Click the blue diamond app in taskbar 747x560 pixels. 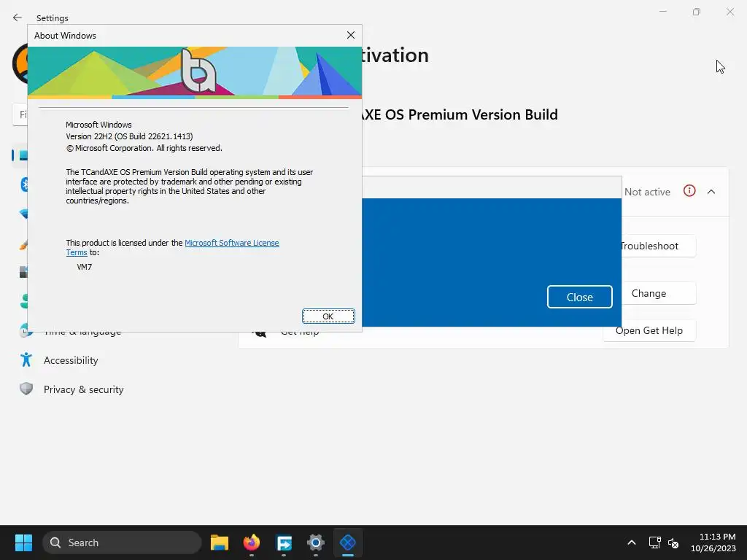click(348, 542)
